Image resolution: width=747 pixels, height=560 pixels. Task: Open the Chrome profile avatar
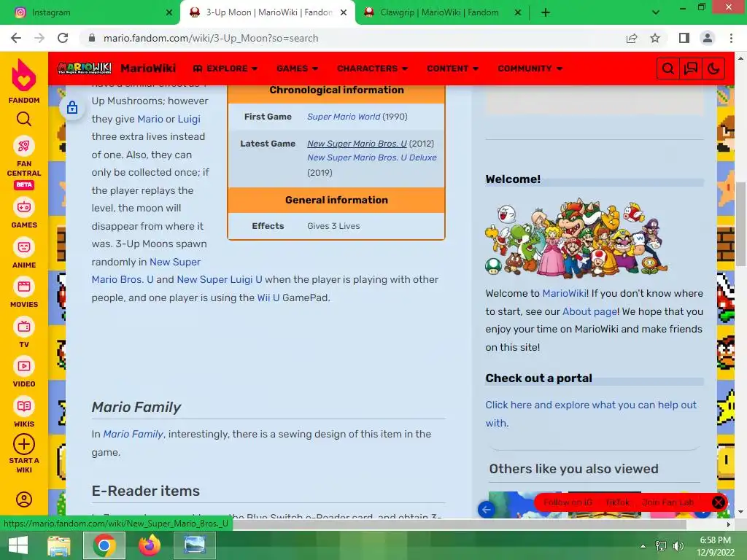pos(708,38)
